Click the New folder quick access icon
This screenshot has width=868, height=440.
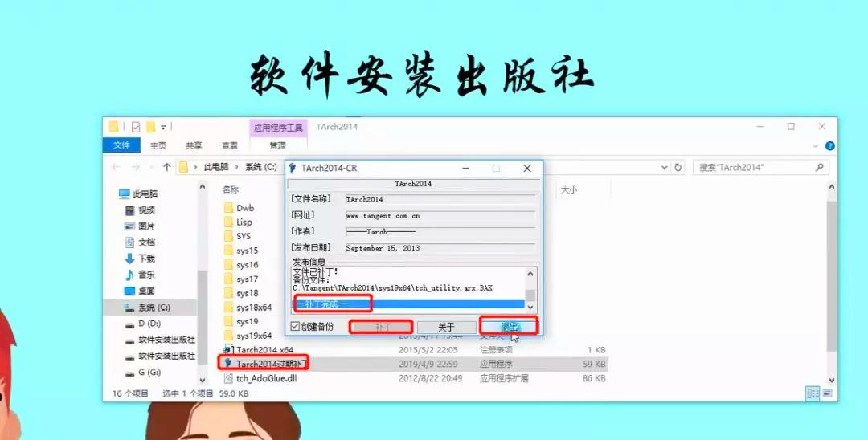coord(150,127)
